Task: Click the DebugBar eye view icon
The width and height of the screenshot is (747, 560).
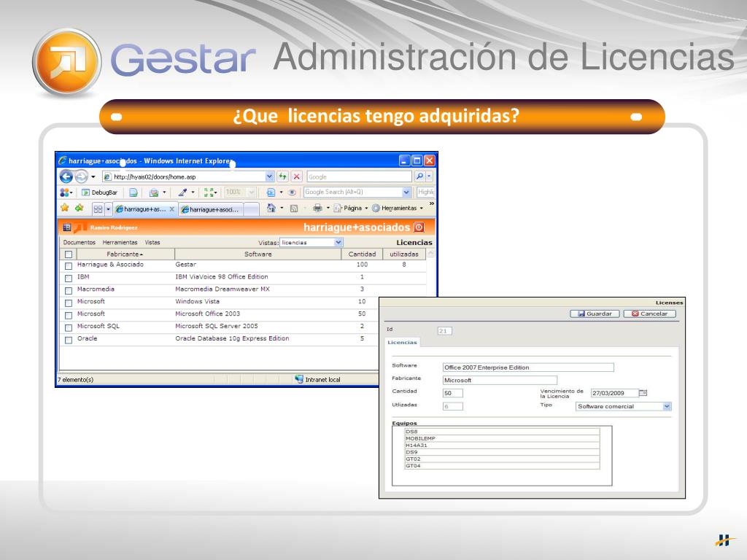Action: click(x=292, y=192)
